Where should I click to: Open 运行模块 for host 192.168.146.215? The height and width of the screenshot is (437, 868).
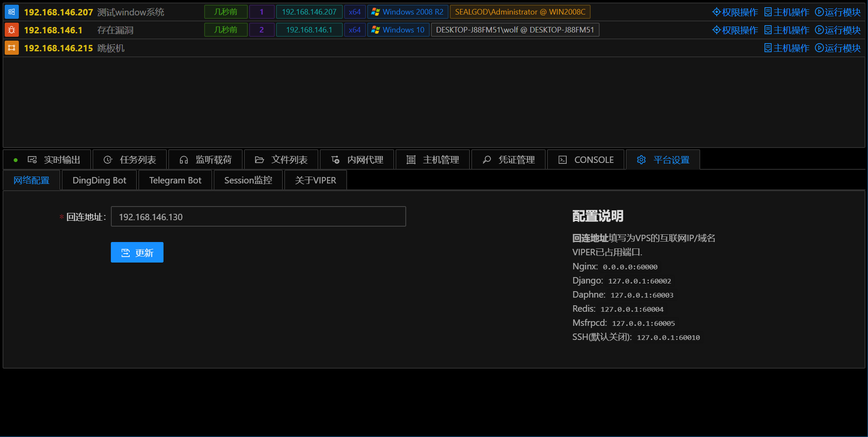838,48
